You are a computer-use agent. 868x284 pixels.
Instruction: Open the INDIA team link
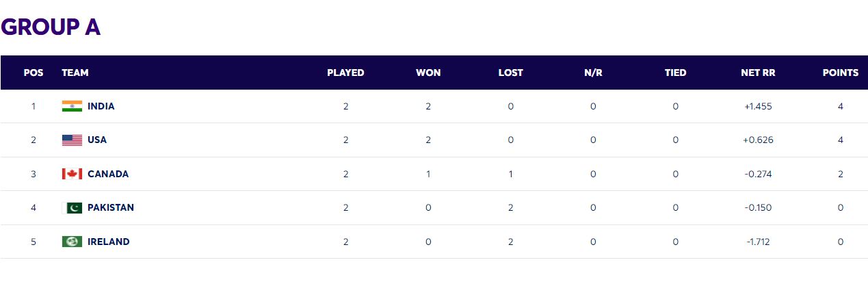coord(101,106)
